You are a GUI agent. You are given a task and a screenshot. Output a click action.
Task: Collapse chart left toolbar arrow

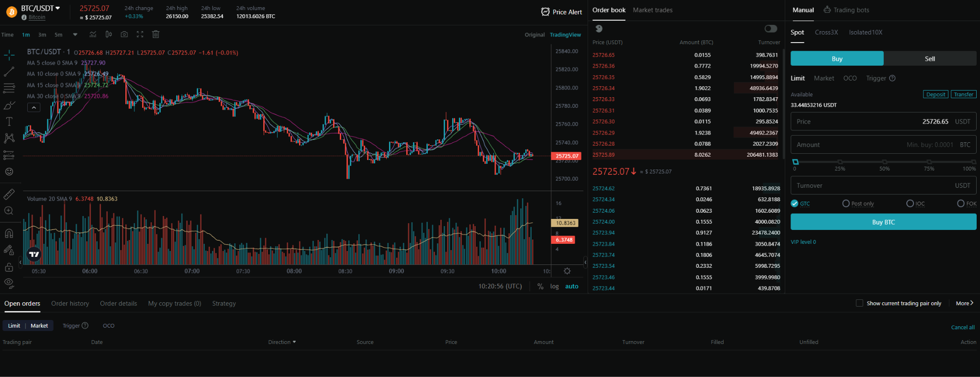tap(20, 262)
